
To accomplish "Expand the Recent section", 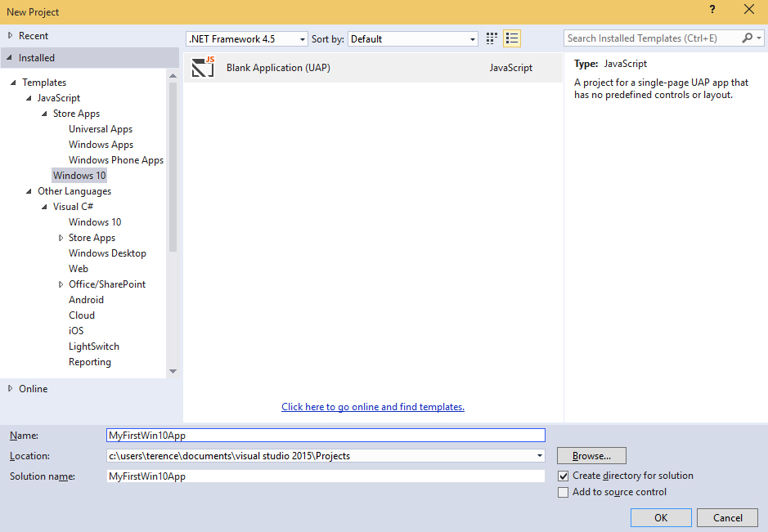I will pos(10,35).
